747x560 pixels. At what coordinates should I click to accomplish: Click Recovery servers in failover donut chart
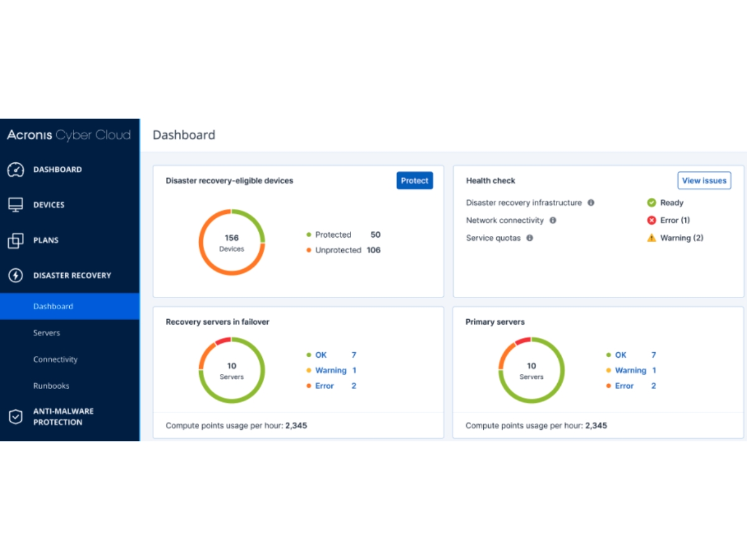(x=232, y=371)
